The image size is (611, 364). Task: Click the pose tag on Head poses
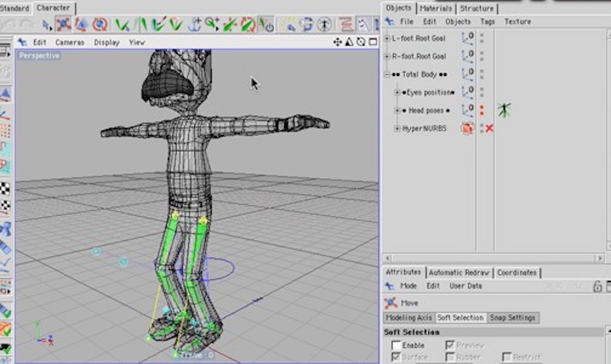504,110
